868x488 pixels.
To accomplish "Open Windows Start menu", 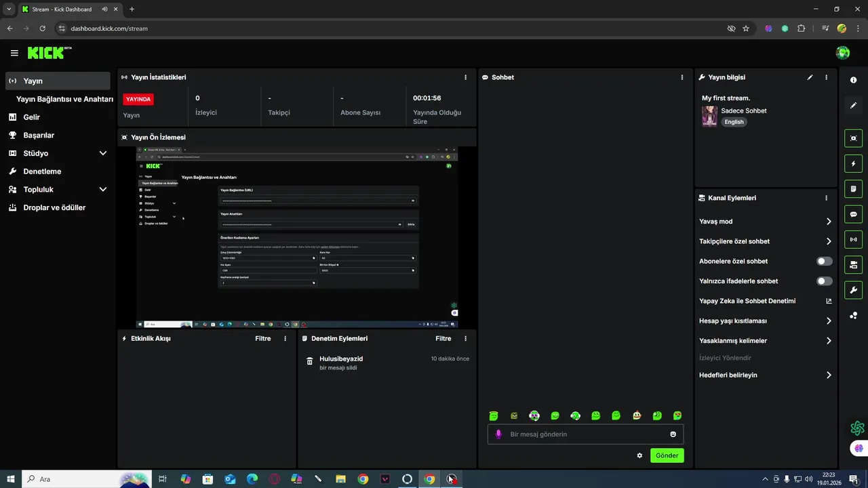I will pyautogui.click(x=11, y=479).
